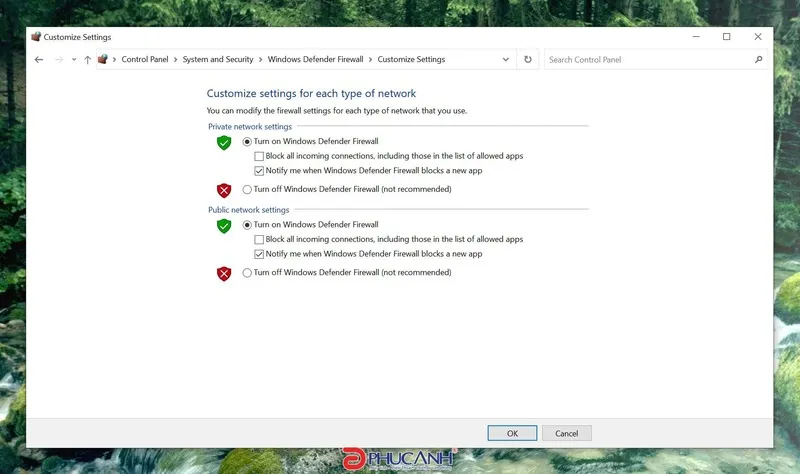
Task: Click heading Customize settings for each type of network
Action: pyautogui.click(x=311, y=93)
